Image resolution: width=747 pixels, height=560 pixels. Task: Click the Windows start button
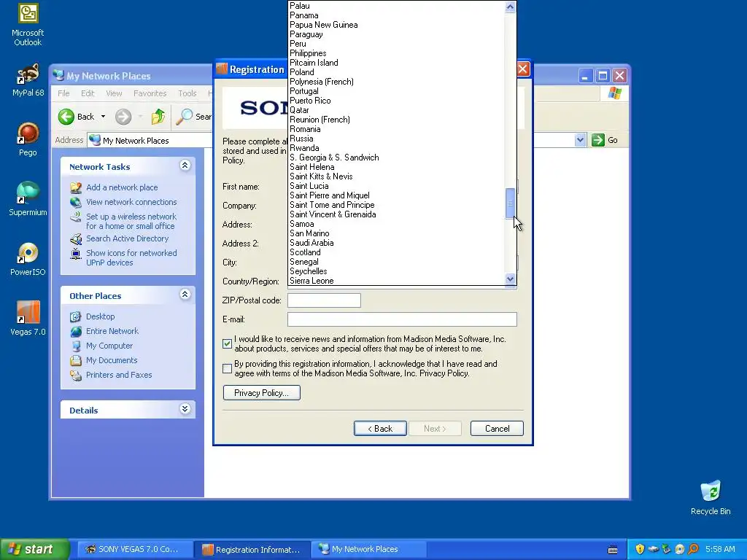[35, 549]
